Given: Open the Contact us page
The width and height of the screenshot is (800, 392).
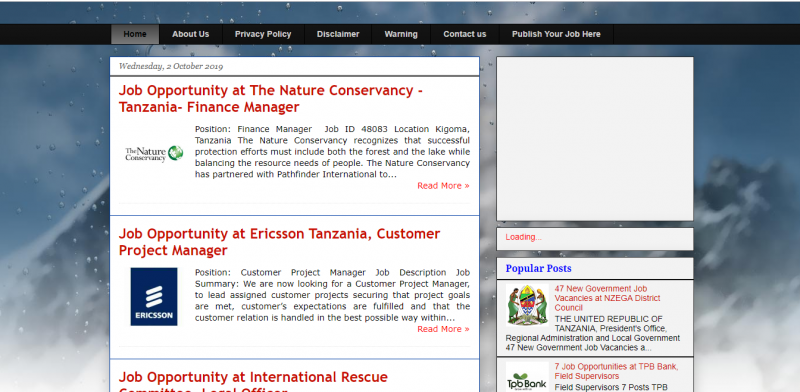Looking at the screenshot, I should tap(464, 34).
